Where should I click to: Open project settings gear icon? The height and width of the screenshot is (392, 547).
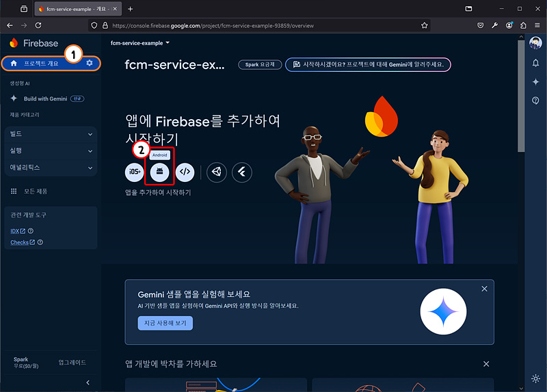tap(90, 63)
